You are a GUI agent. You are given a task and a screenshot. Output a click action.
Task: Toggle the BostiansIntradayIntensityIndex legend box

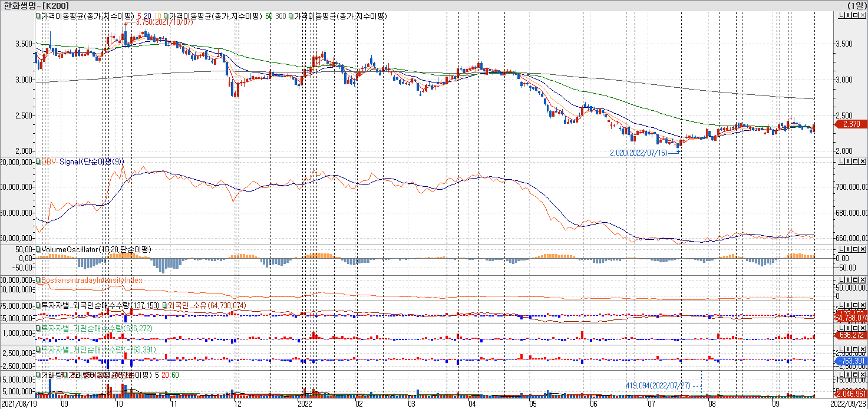(x=38, y=280)
